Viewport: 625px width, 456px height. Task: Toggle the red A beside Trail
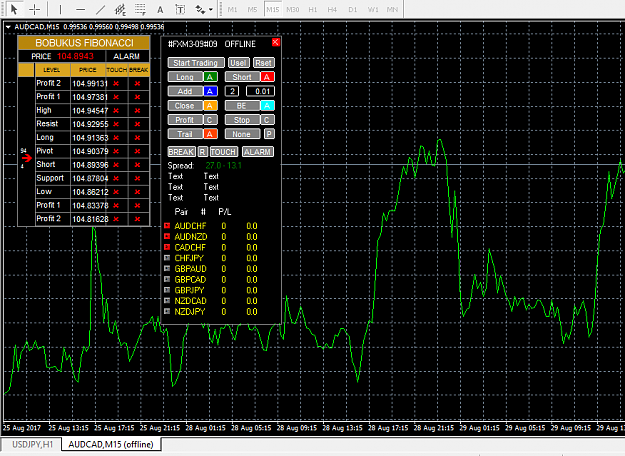tap(210, 134)
